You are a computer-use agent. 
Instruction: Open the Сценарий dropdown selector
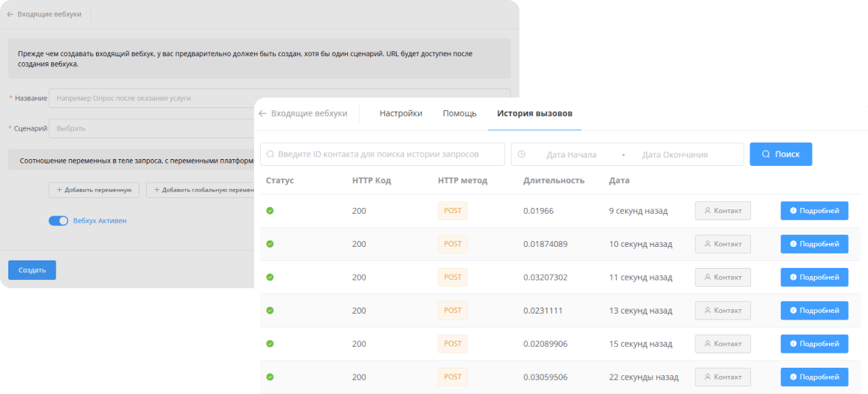point(150,128)
